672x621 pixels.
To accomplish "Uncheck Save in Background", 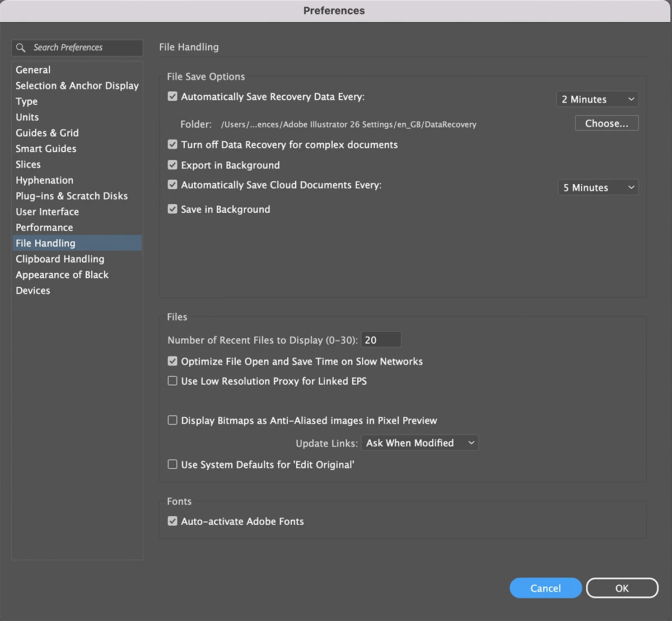I will pyautogui.click(x=172, y=209).
